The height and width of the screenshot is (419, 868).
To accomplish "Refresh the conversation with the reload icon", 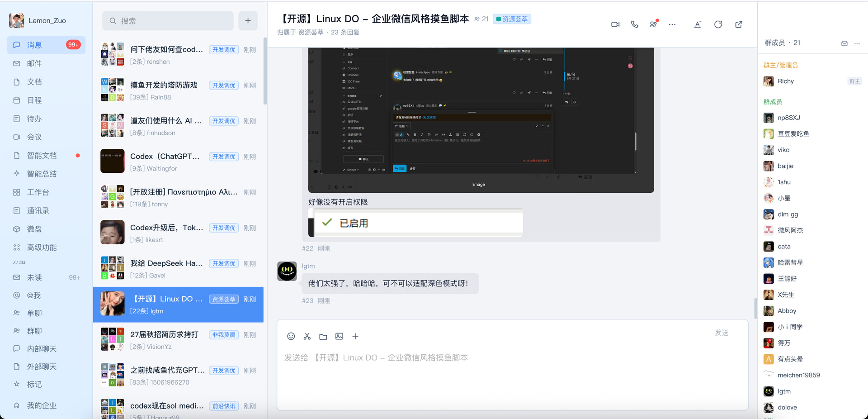I will (718, 24).
